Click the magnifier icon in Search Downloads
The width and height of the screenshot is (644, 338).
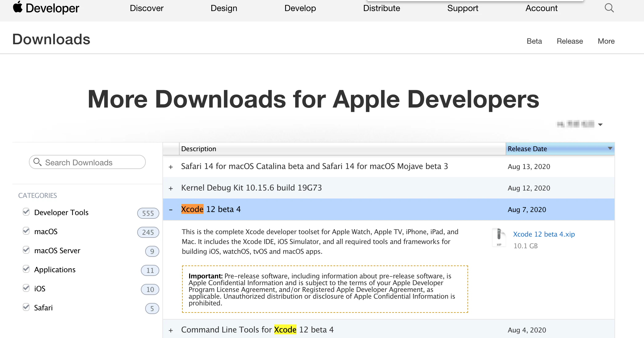(x=38, y=162)
